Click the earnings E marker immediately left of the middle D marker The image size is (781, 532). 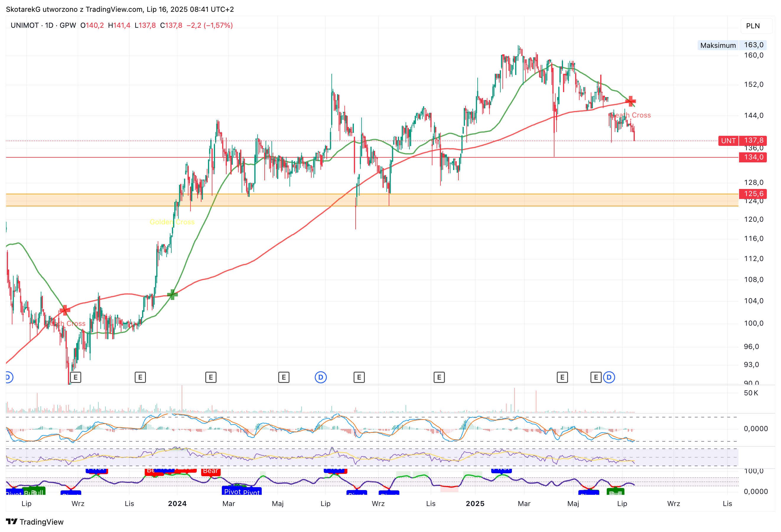point(284,377)
